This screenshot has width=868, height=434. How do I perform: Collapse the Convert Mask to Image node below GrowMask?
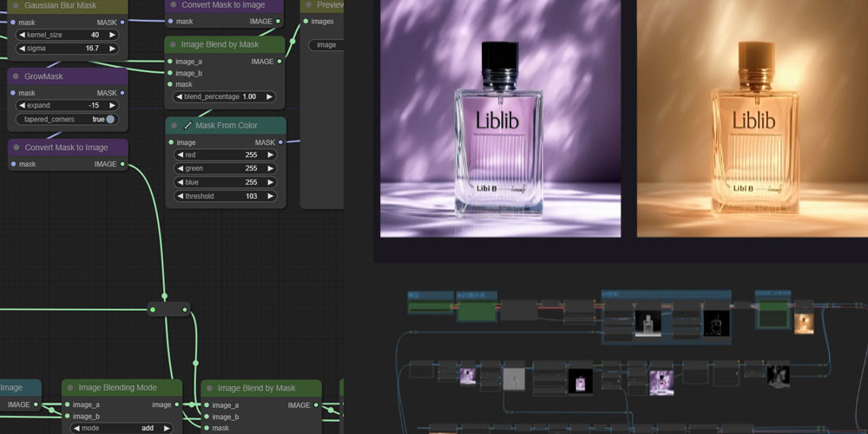click(x=16, y=148)
